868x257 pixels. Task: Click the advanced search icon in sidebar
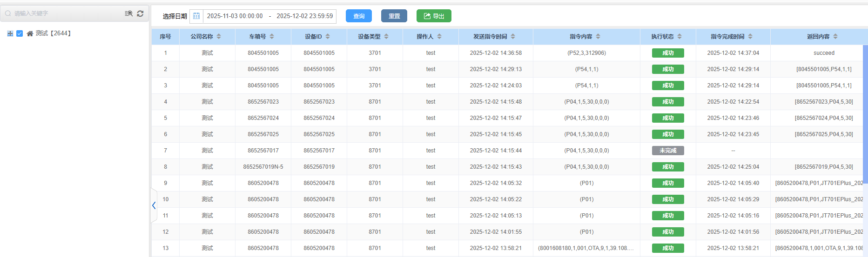pos(129,13)
